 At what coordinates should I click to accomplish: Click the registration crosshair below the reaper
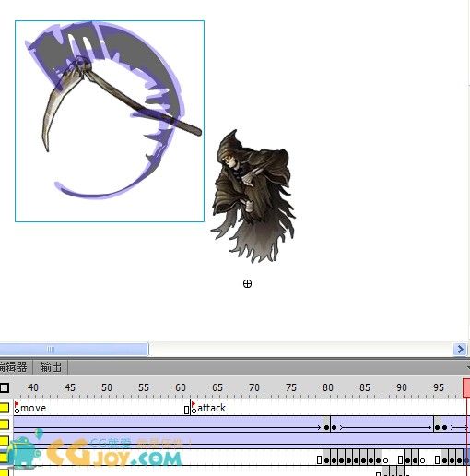point(247,283)
